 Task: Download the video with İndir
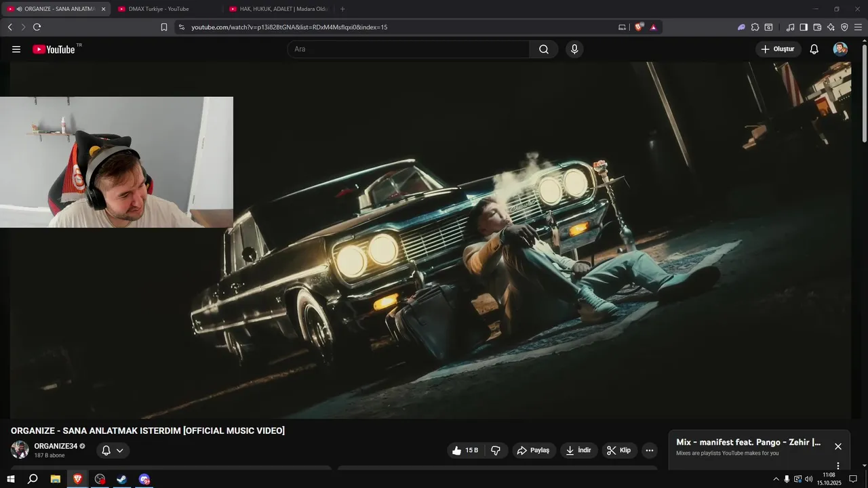(578, 450)
